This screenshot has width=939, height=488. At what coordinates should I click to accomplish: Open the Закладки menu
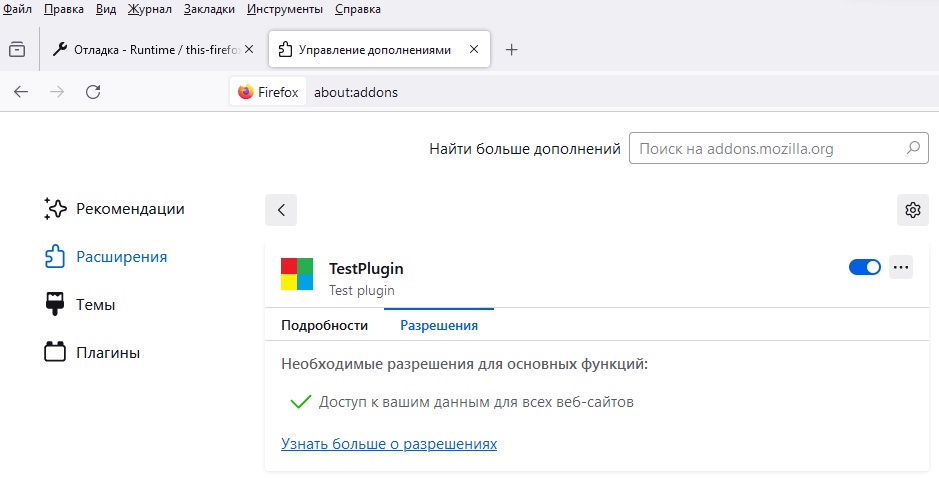(x=209, y=9)
